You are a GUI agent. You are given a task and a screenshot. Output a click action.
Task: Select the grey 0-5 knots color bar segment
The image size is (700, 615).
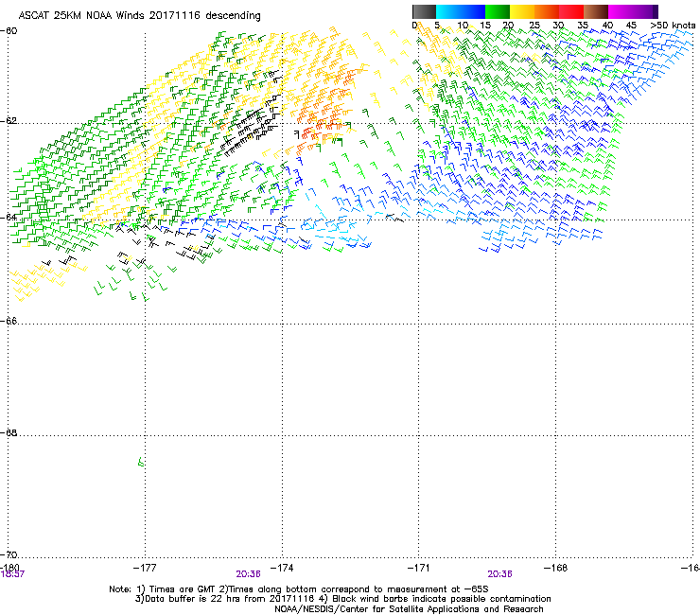pyautogui.click(x=424, y=11)
